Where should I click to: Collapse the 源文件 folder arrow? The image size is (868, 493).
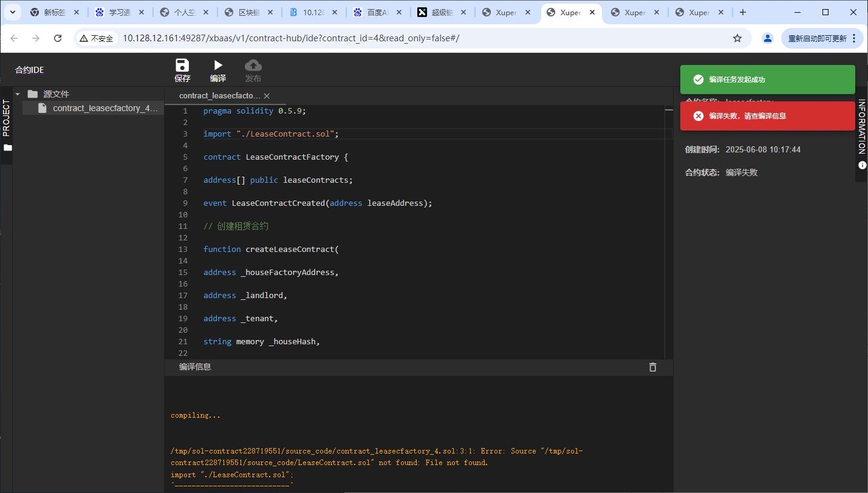18,94
